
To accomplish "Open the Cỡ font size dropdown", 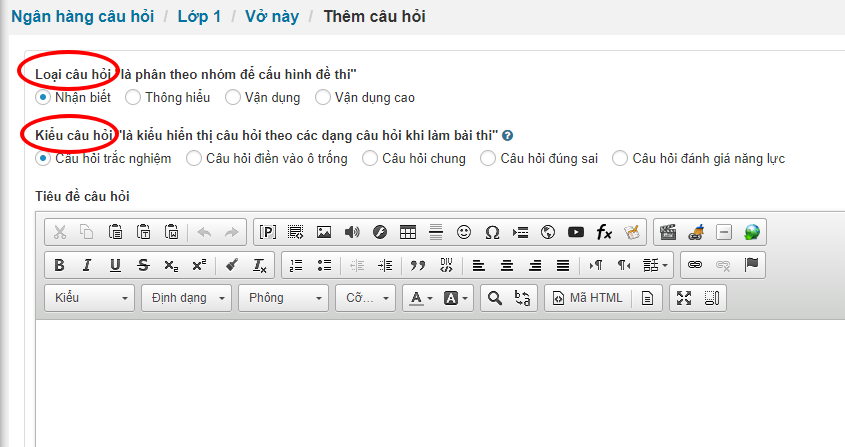I will [365, 298].
